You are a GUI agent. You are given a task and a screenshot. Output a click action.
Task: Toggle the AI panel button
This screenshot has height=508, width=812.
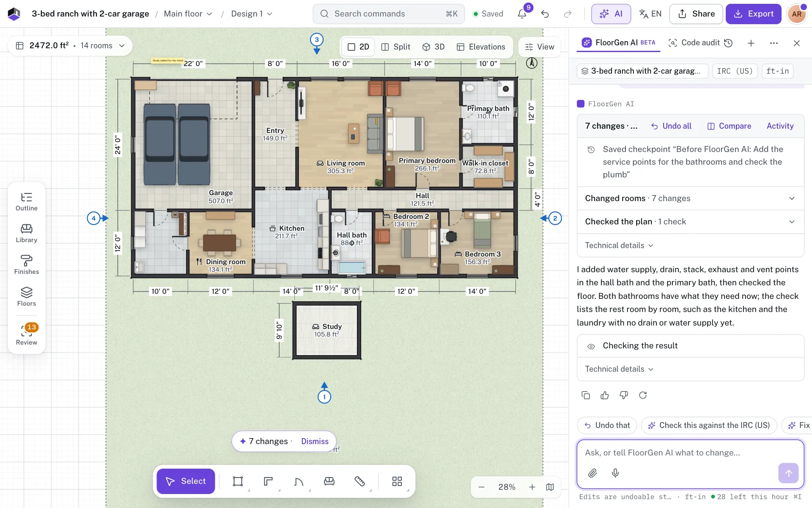click(611, 14)
